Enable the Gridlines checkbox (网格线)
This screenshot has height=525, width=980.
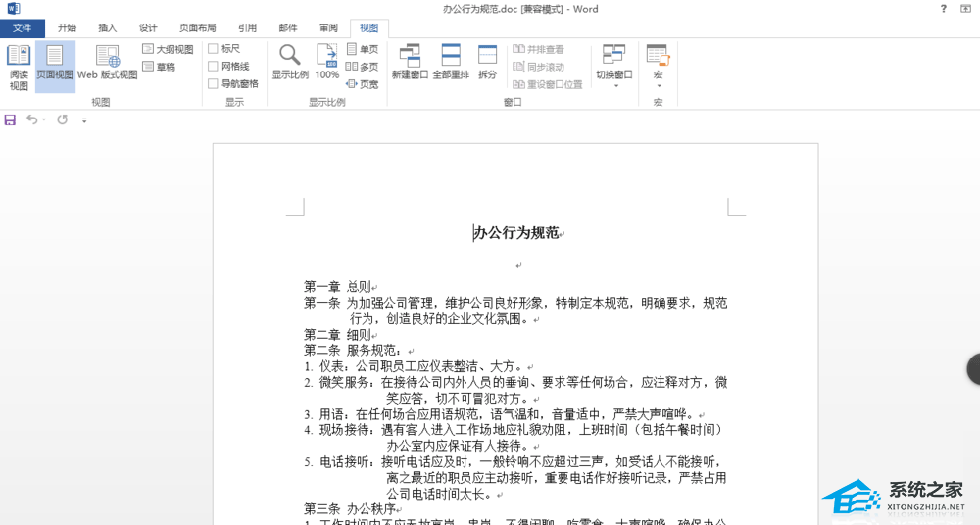coord(213,67)
